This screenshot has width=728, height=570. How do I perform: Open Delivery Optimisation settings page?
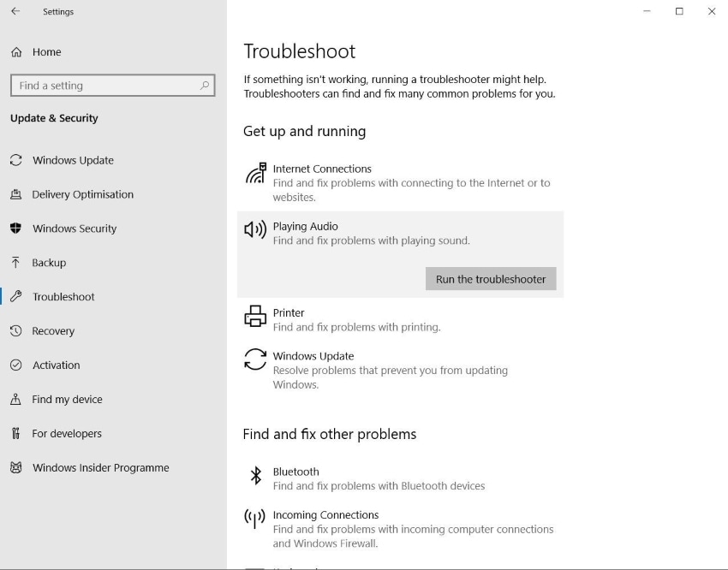click(x=82, y=194)
